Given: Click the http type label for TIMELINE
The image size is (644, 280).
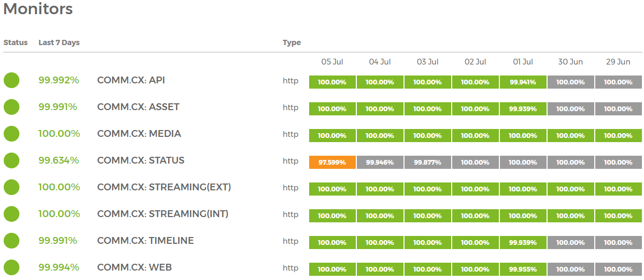Looking at the screenshot, I should pyautogui.click(x=291, y=241).
